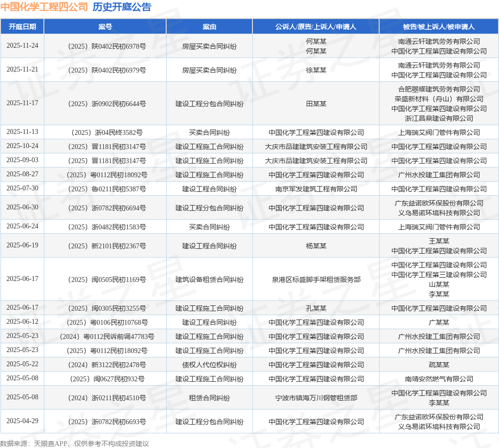Select case number 闽0627民初932号

107,379
